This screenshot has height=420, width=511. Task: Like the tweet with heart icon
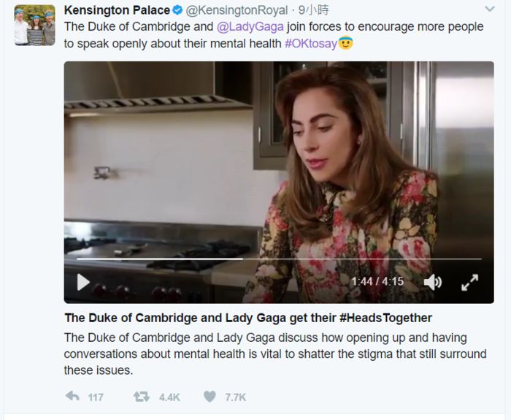click(x=210, y=397)
